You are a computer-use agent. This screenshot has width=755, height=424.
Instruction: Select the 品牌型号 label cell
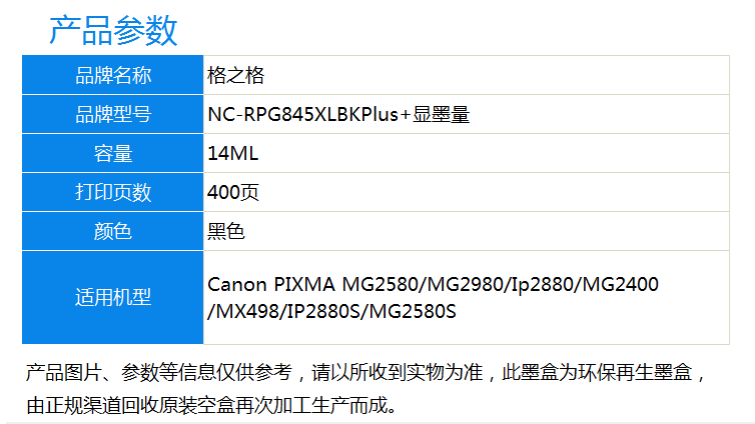click(x=113, y=114)
